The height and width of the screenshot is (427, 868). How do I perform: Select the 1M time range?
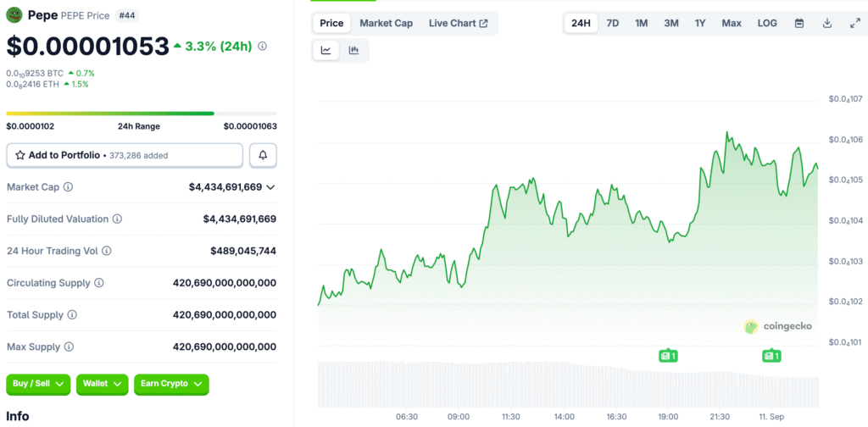click(x=641, y=23)
